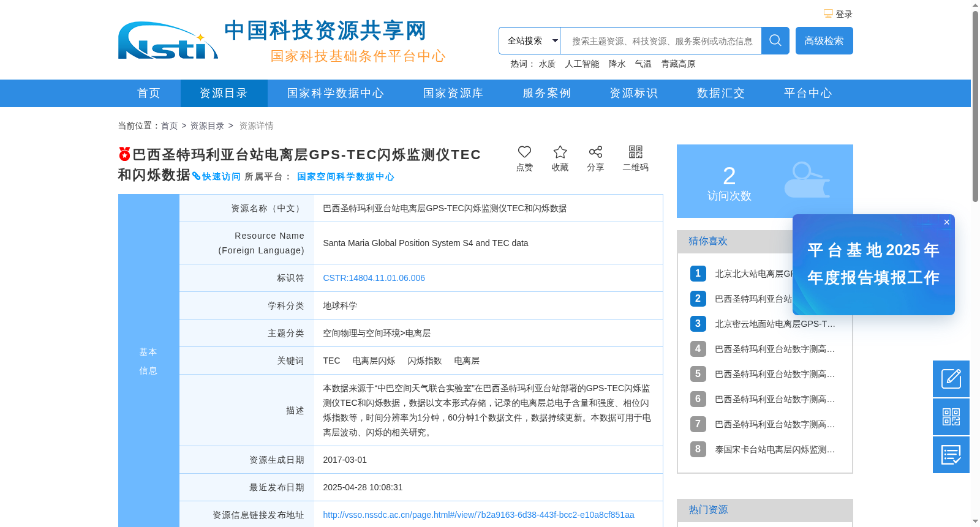This screenshot has width=980, height=527.
Task: Open recommendation 1 北京北大站电离层
Action: (x=753, y=274)
